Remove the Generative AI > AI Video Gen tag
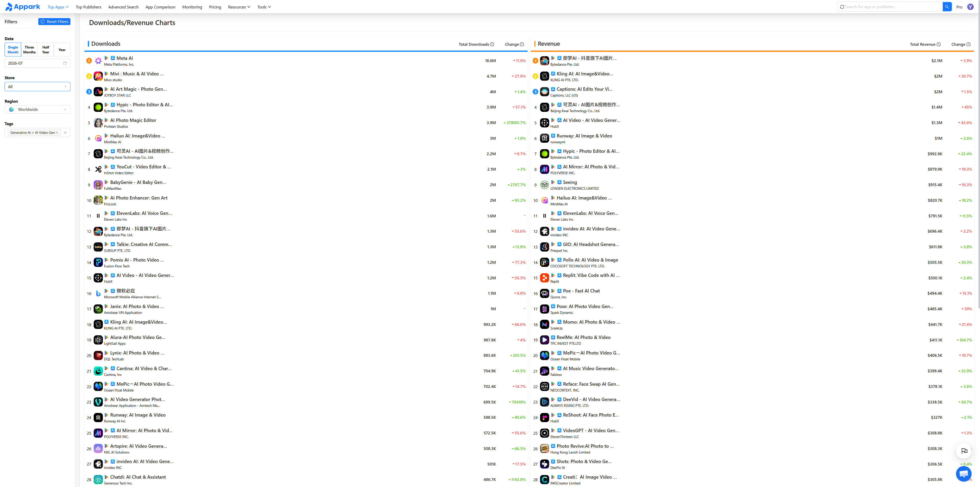This screenshot has height=487, width=980. pos(57,133)
